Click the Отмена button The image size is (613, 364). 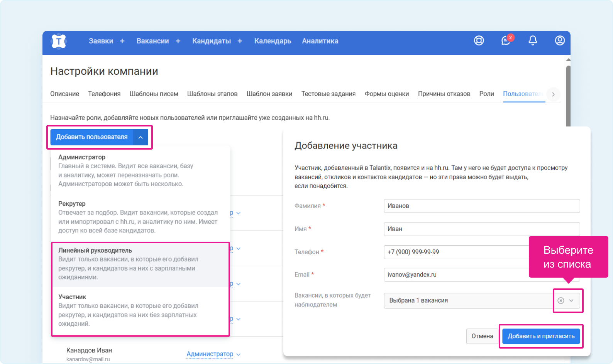point(482,336)
